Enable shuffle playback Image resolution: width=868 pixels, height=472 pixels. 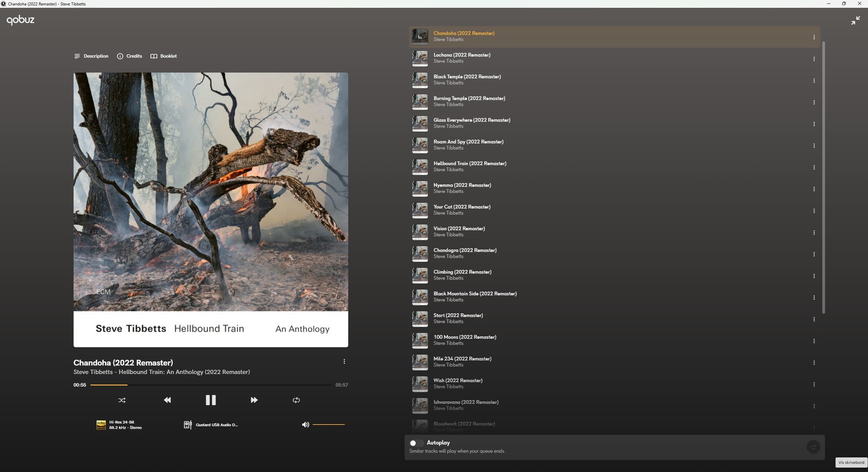coord(122,400)
